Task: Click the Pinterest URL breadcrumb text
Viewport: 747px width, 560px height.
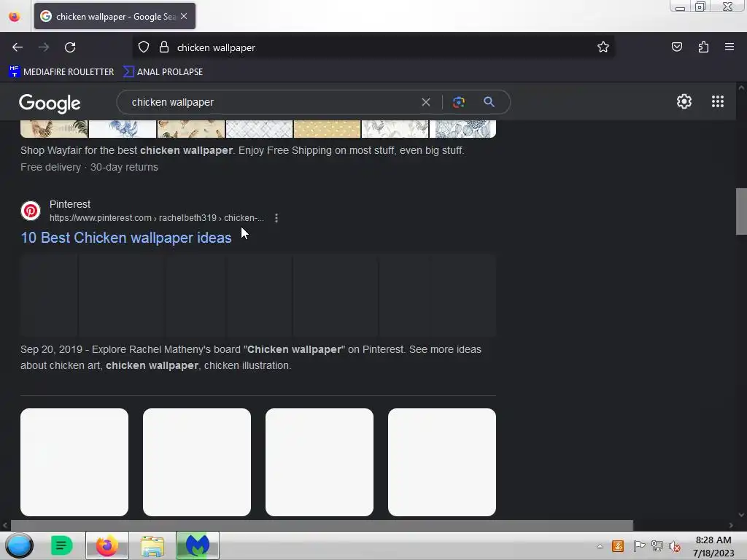Action: (157, 218)
